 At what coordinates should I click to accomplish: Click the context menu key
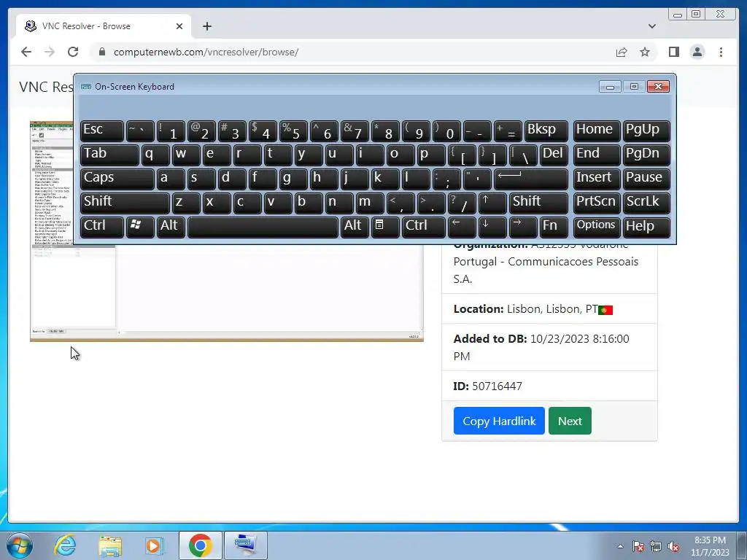[x=385, y=227]
